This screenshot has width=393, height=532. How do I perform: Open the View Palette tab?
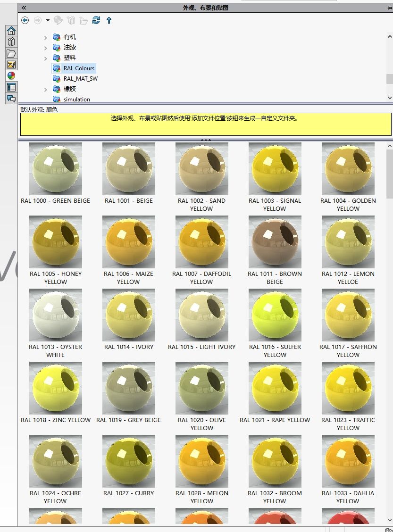[x=11, y=65]
